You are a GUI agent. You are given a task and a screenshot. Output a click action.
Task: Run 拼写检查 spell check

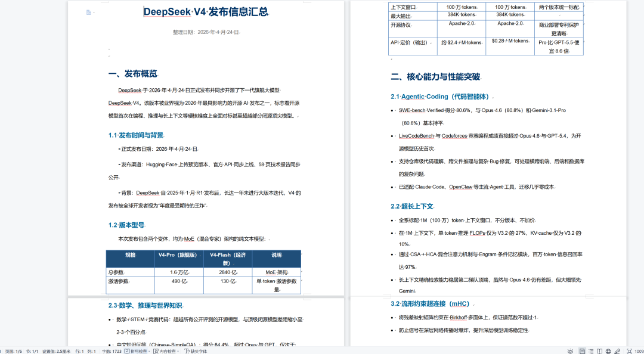[x=137, y=350]
